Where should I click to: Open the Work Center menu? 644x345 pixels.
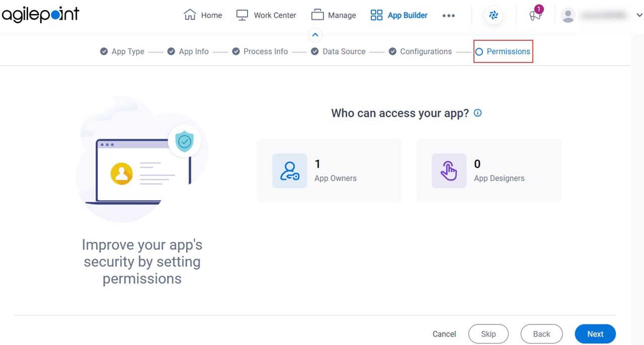click(x=266, y=15)
